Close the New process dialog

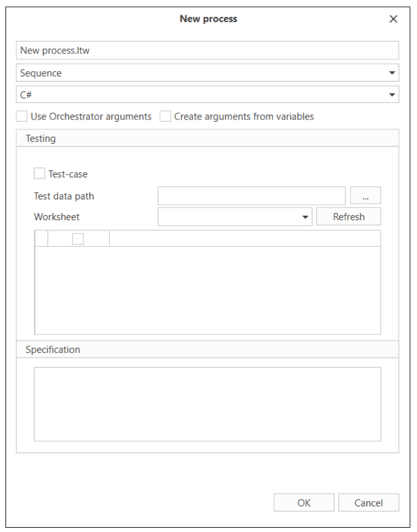pos(393,19)
